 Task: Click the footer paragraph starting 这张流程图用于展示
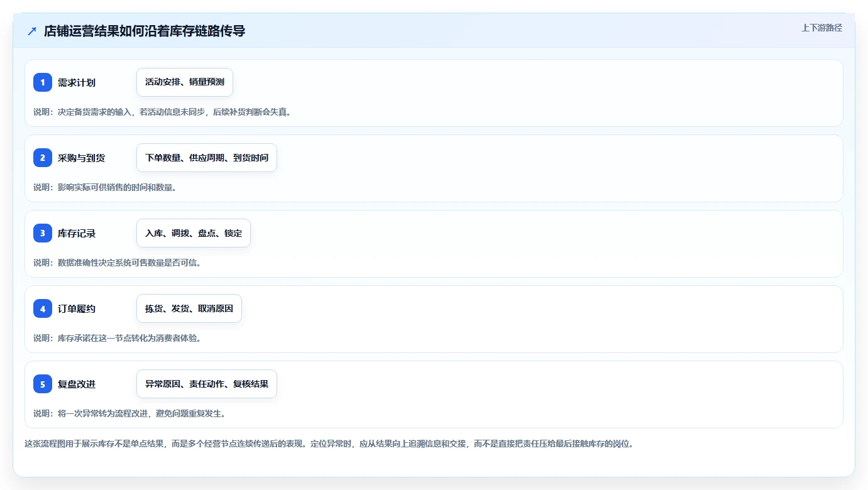click(331, 444)
